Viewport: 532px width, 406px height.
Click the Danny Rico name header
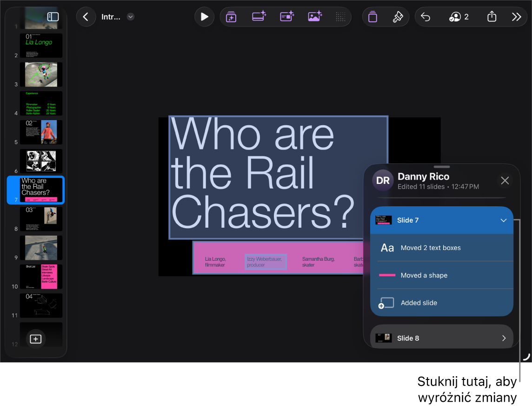point(423,176)
